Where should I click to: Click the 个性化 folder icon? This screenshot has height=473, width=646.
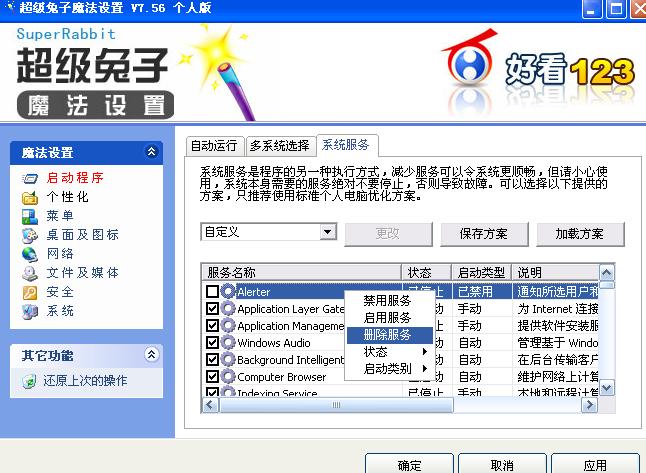30,198
